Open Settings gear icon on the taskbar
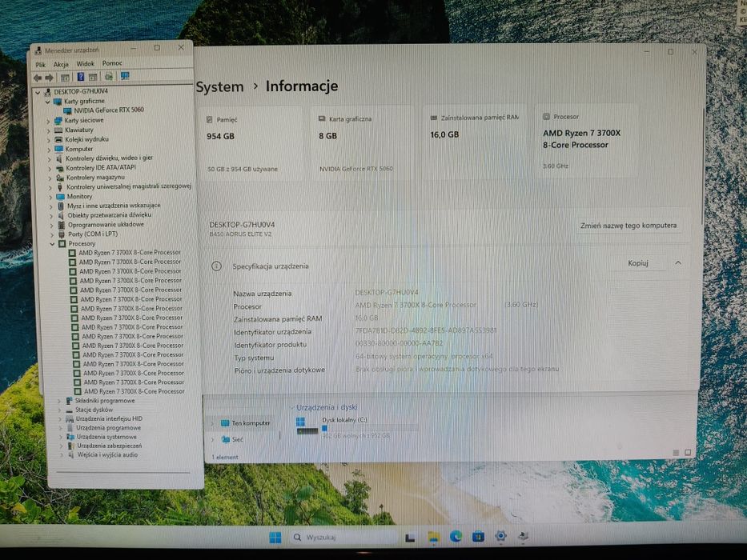The height and width of the screenshot is (560, 747). point(500,536)
